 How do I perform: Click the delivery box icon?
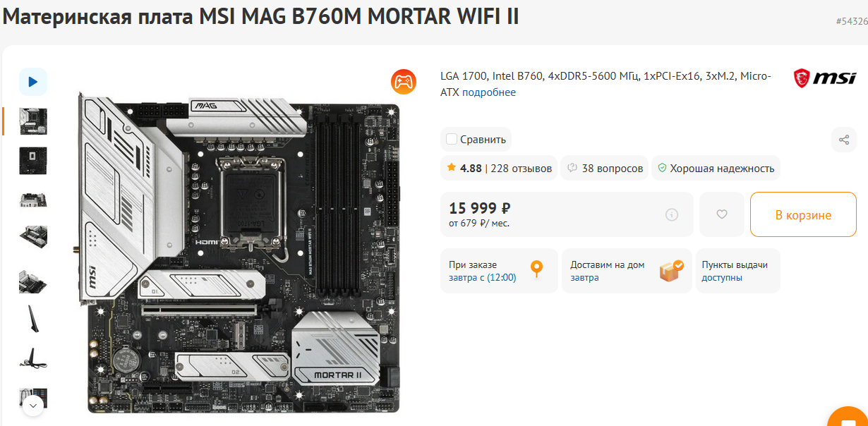pyautogui.click(x=671, y=270)
